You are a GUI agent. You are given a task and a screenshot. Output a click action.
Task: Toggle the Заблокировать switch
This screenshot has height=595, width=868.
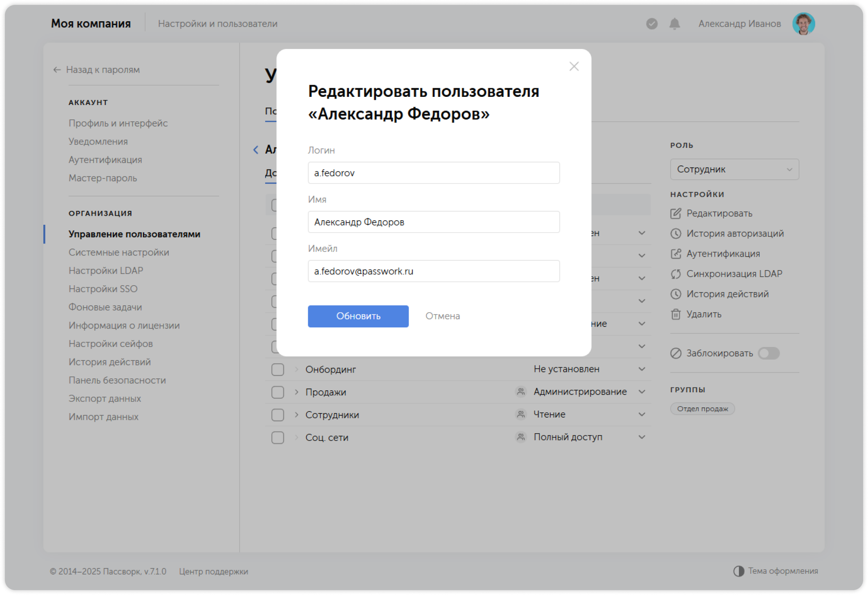[768, 353]
